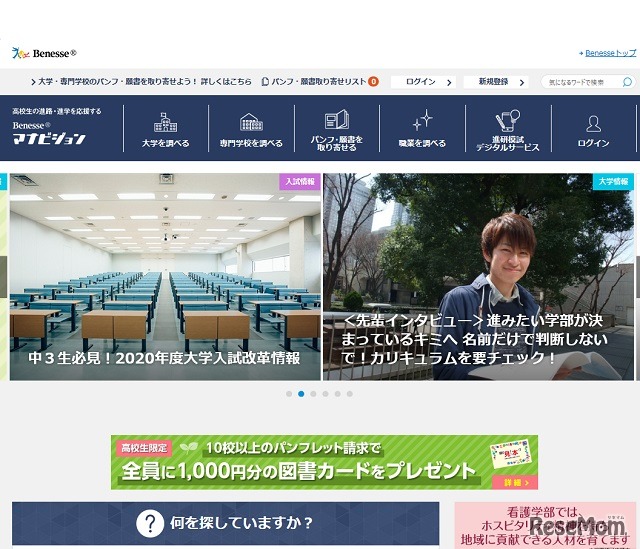Viewport: 640px width, 549px height.
Task: Select the first carousel dot
Action: (289, 394)
